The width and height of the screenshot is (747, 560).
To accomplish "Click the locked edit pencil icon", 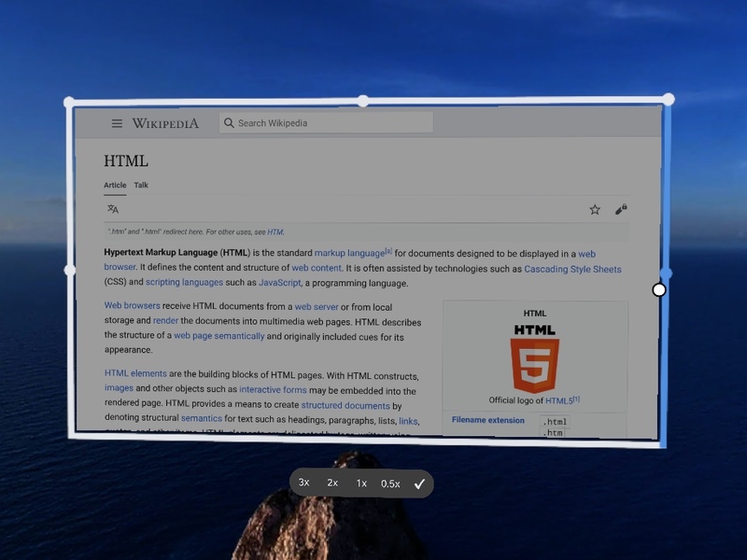I will [621, 210].
